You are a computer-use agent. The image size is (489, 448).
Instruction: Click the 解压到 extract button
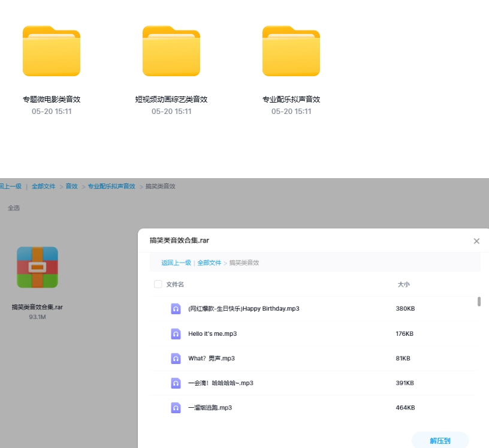(440, 441)
